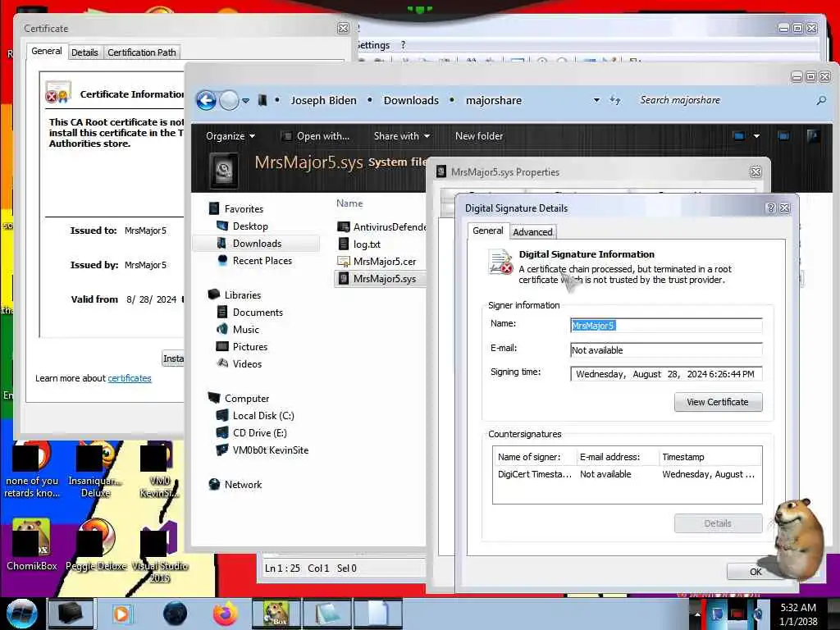This screenshot has height=630, width=840.
Task: Click the Firefox taskbar icon
Action: click(225, 614)
